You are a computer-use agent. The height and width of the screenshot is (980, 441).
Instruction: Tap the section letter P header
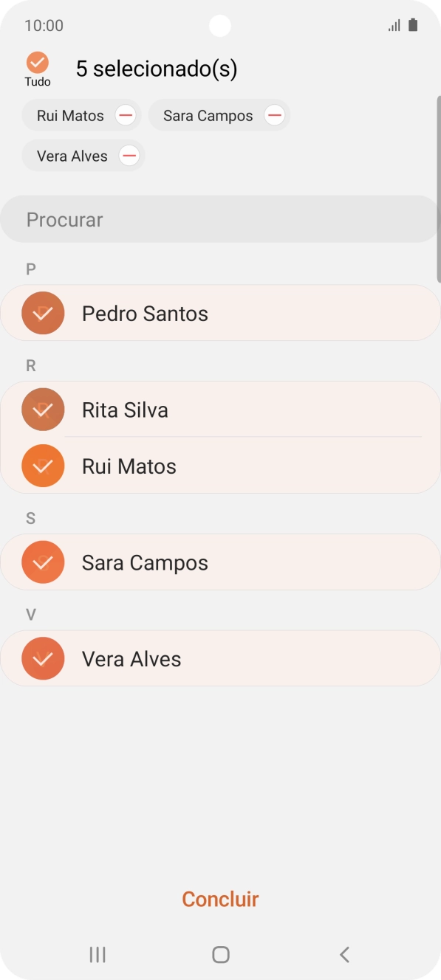point(30,269)
